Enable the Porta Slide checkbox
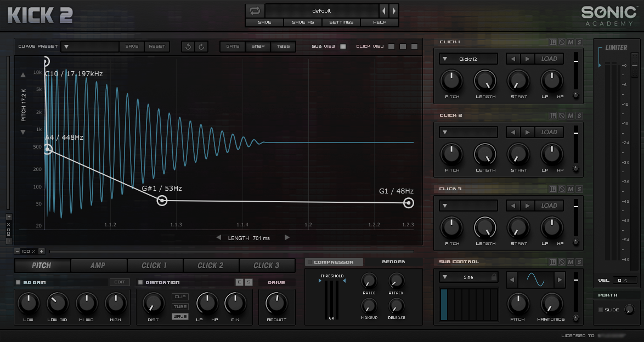The width and height of the screenshot is (644, 342). pos(601,310)
